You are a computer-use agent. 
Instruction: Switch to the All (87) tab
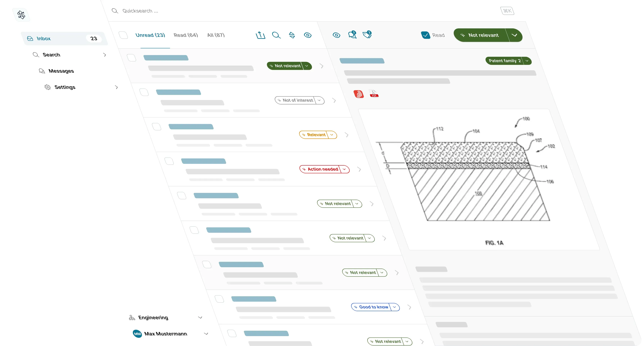click(216, 35)
